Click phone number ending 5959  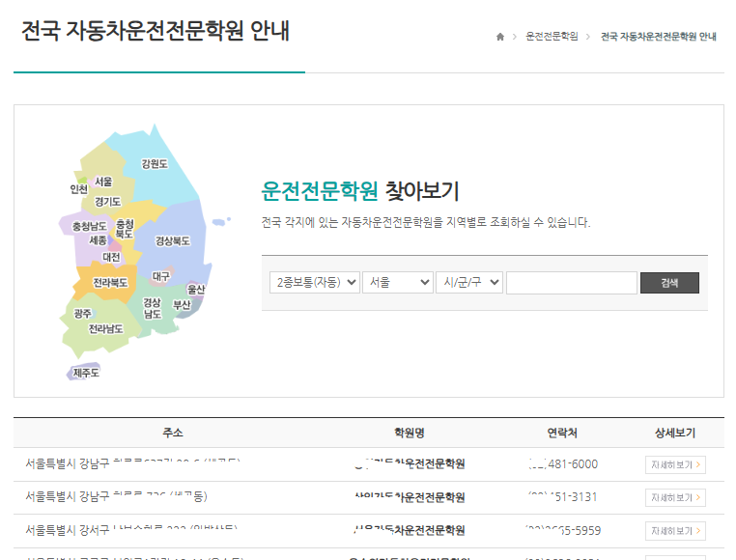pos(563,530)
